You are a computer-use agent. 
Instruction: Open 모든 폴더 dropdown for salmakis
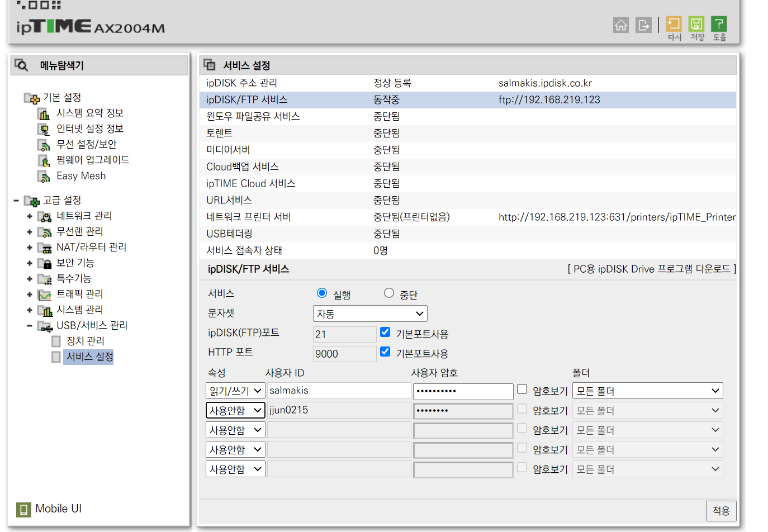tap(648, 391)
